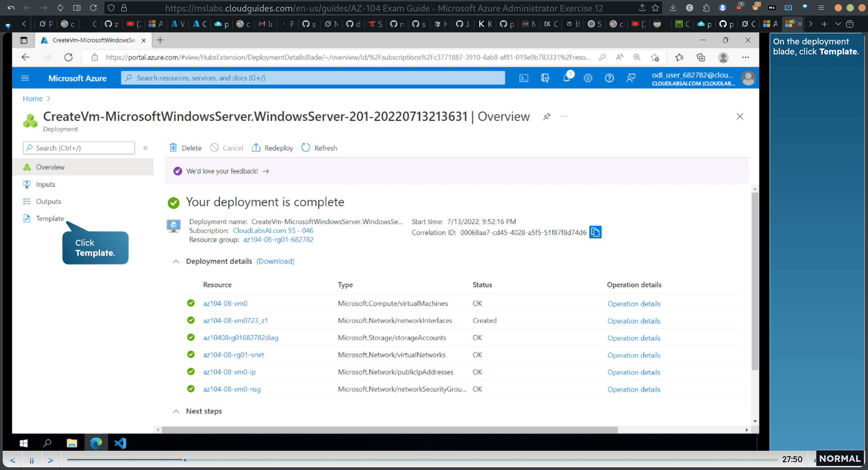This screenshot has width=868, height=470.
Task: Copy the Correlation ID to the clipboard
Action: pos(595,232)
